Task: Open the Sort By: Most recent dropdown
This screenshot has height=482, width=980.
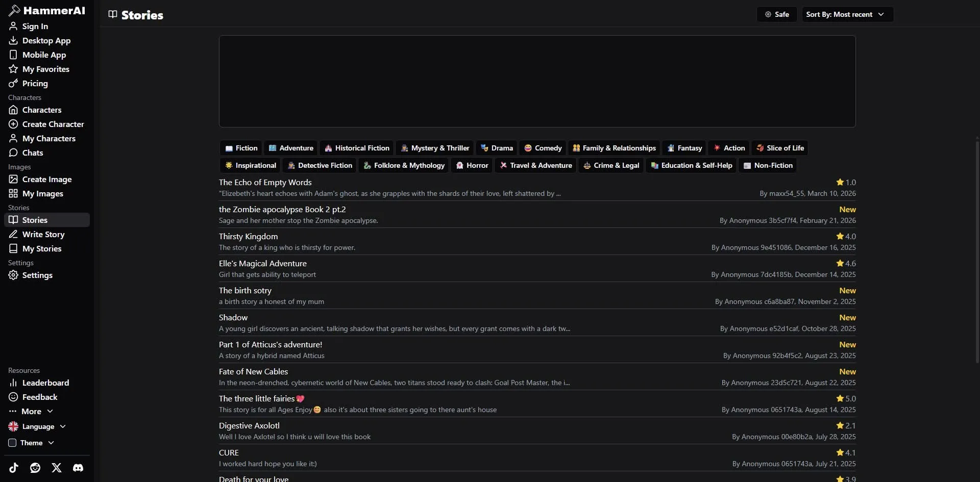Action: [847, 14]
